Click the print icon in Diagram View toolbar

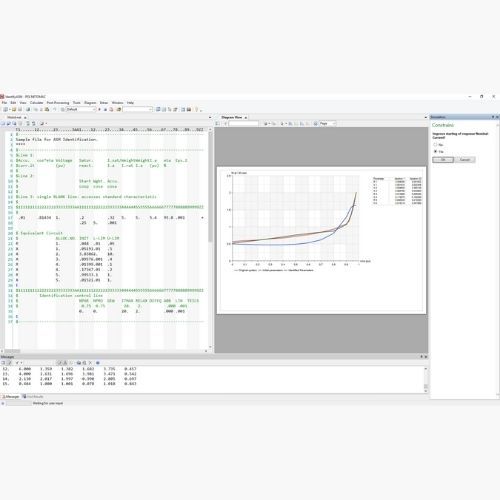pos(266,124)
